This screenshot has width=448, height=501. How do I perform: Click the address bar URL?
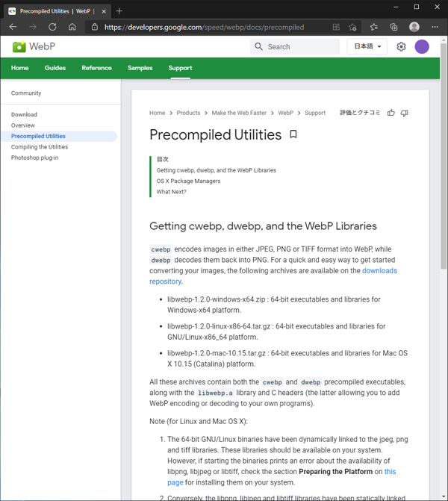pyautogui.click(x=204, y=27)
